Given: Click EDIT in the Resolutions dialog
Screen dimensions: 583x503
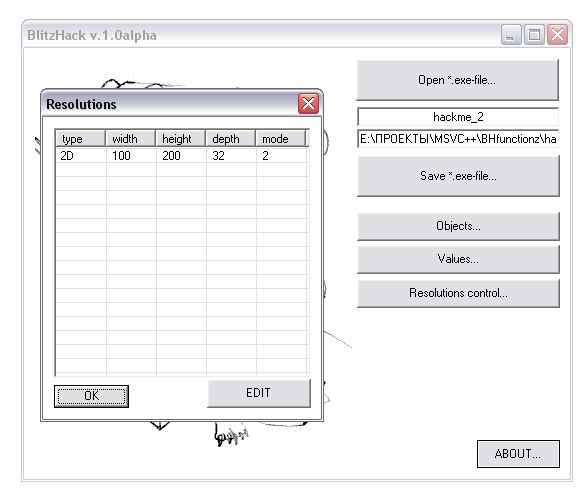Looking at the screenshot, I should click(259, 393).
